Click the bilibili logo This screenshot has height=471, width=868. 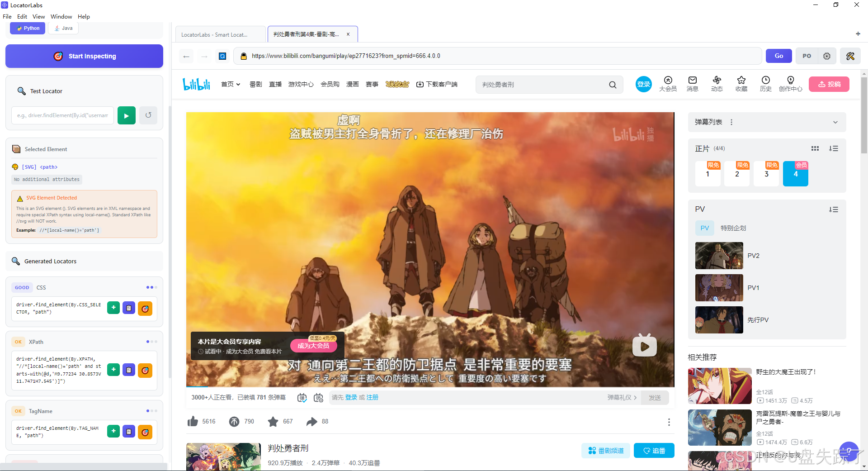click(x=197, y=84)
